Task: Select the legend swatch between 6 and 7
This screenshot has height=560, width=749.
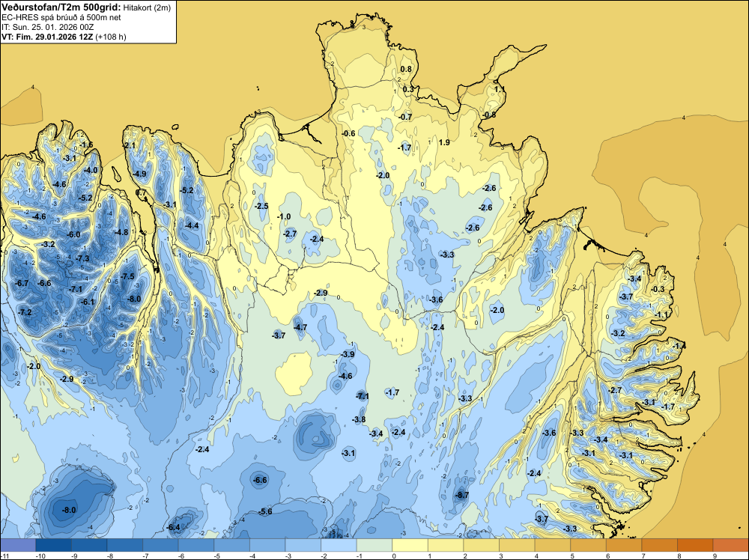Action: coord(624,545)
